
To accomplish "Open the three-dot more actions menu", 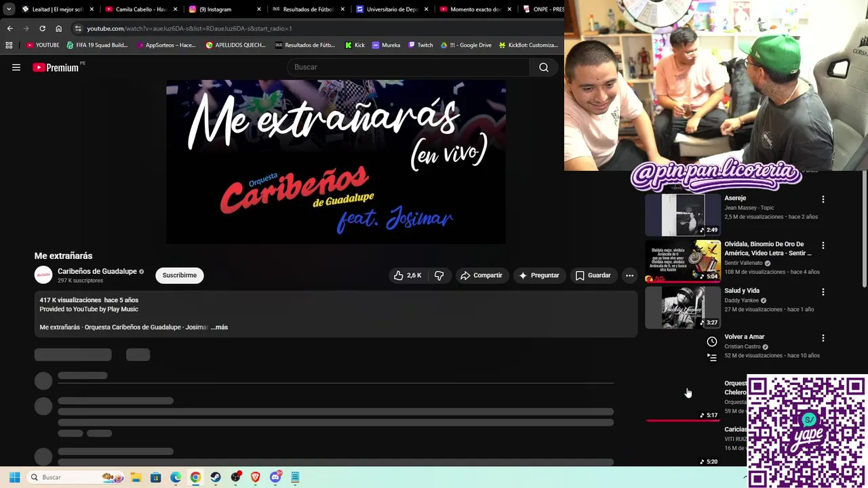I will [x=629, y=275].
